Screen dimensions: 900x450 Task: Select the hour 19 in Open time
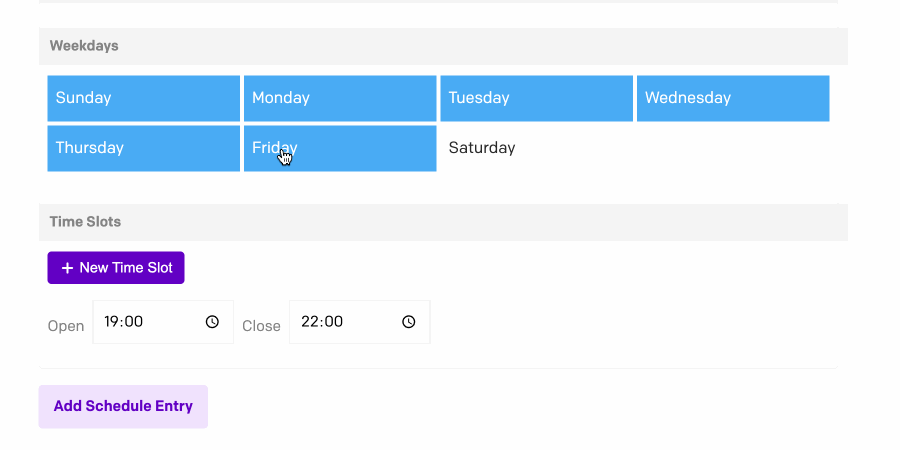pyautogui.click(x=112, y=322)
